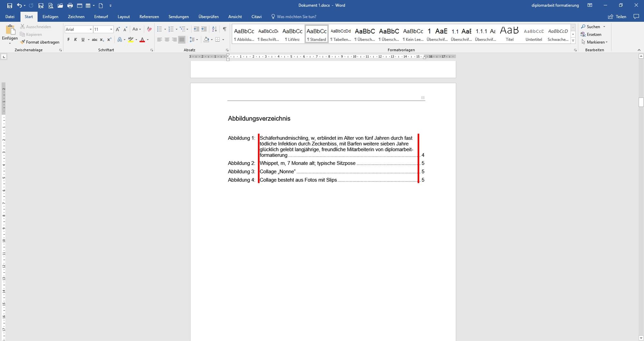The height and width of the screenshot is (341, 644).
Task: Apply the Untertitel style
Action: (534, 34)
